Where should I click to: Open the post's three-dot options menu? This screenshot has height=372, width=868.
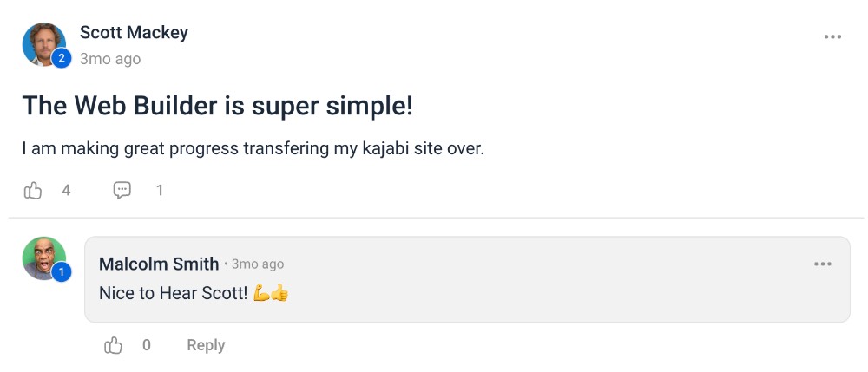click(832, 37)
